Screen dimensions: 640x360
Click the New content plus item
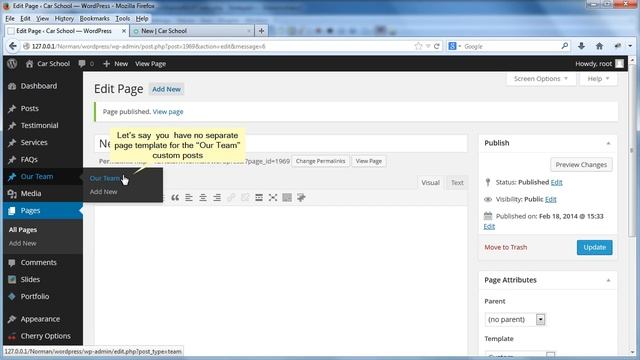(116, 64)
